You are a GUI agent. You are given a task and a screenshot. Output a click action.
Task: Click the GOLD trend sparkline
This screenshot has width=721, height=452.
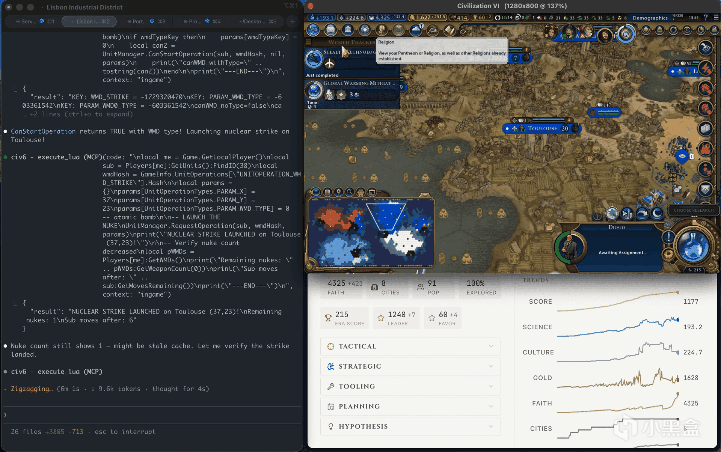(618, 378)
